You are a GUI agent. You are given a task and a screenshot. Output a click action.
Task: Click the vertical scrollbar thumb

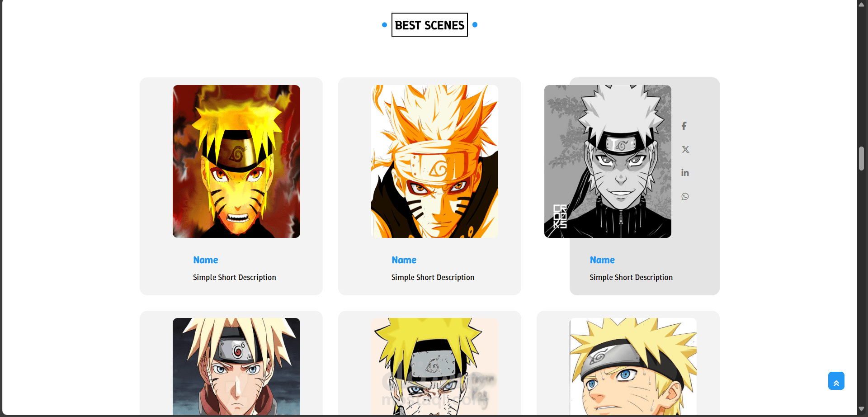(862, 158)
